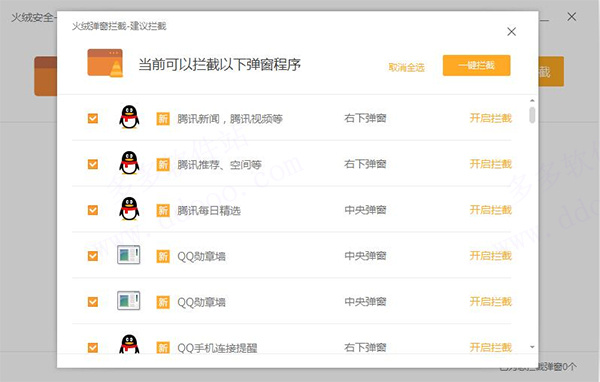Close the background 火绒安全 window
Screen dimensions: 600x382
(x=572, y=16)
